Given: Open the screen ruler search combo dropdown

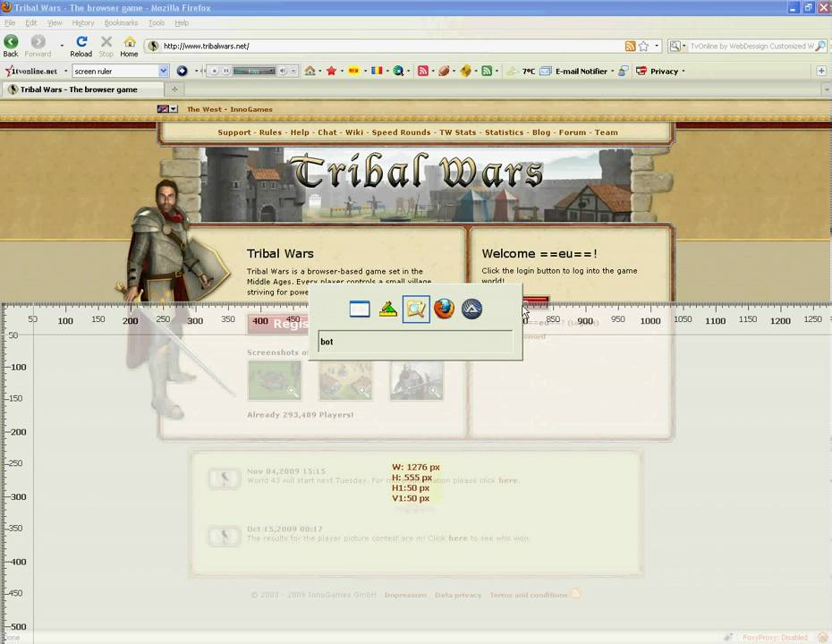Looking at the screenshot, I should point(164,71).
